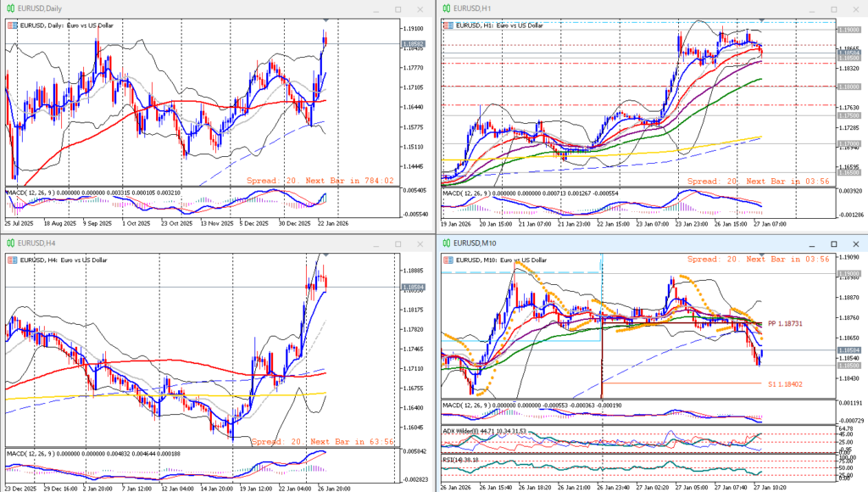Click chart shift triangle on H1 chart
Image resolution: width=868 pixels, height=492 pixels.
pos(762,20)
